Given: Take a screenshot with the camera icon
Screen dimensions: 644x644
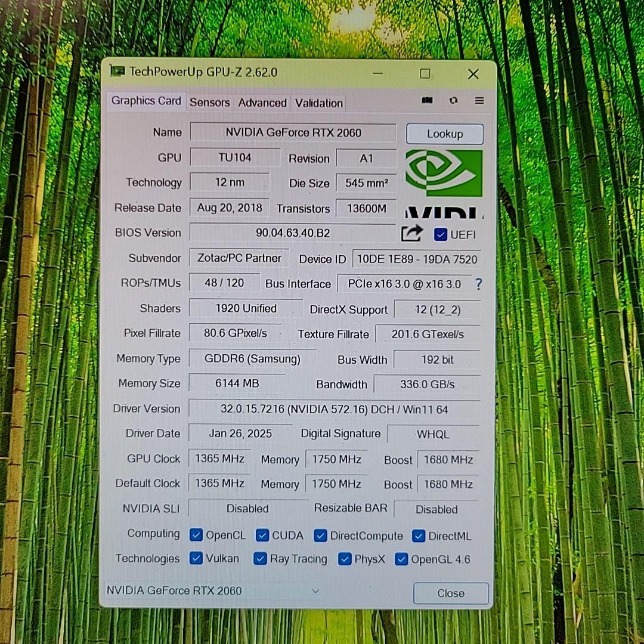Looking at the screenshot, I should pyautogui.click(x=427, y=101).
